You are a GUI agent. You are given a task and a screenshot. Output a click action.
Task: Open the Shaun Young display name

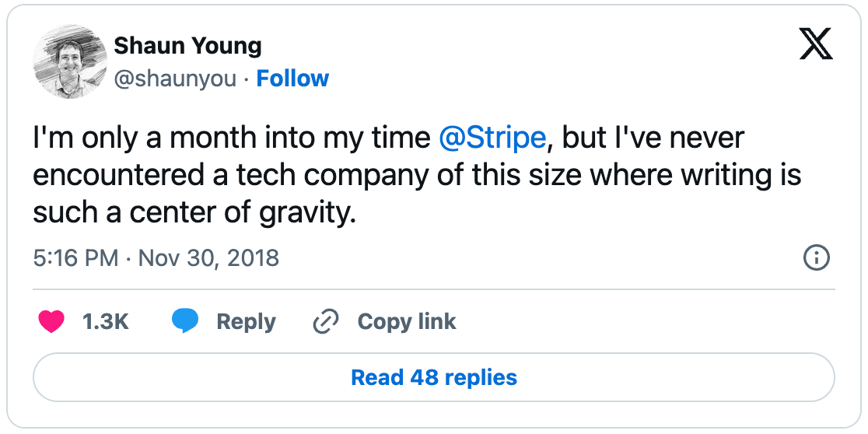pos(187,46)
